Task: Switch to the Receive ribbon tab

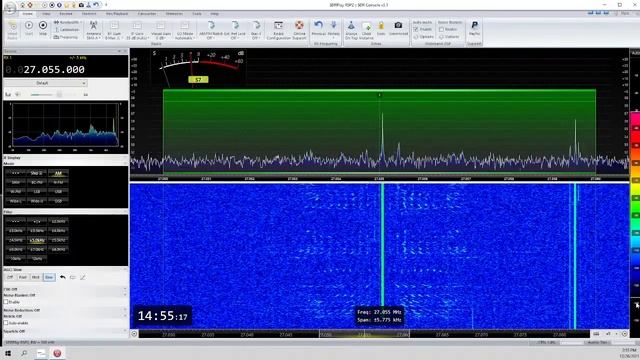Action: pyautogui.click(x=66, y=13)
